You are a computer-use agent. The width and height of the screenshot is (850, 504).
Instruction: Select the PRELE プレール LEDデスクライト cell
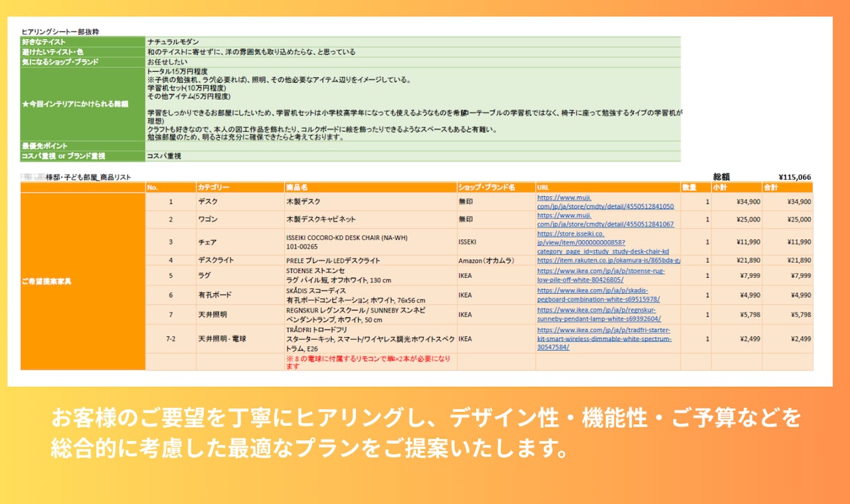click(x=371, y=260)
